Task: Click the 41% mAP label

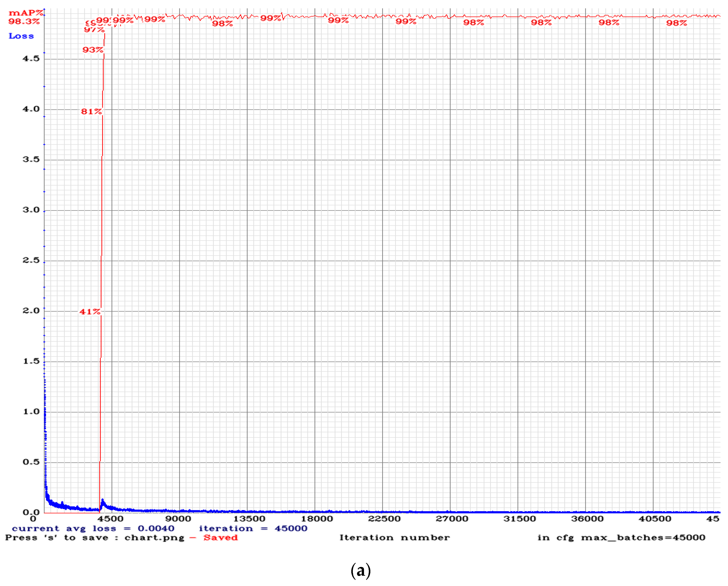Action: tap(90, 312)
